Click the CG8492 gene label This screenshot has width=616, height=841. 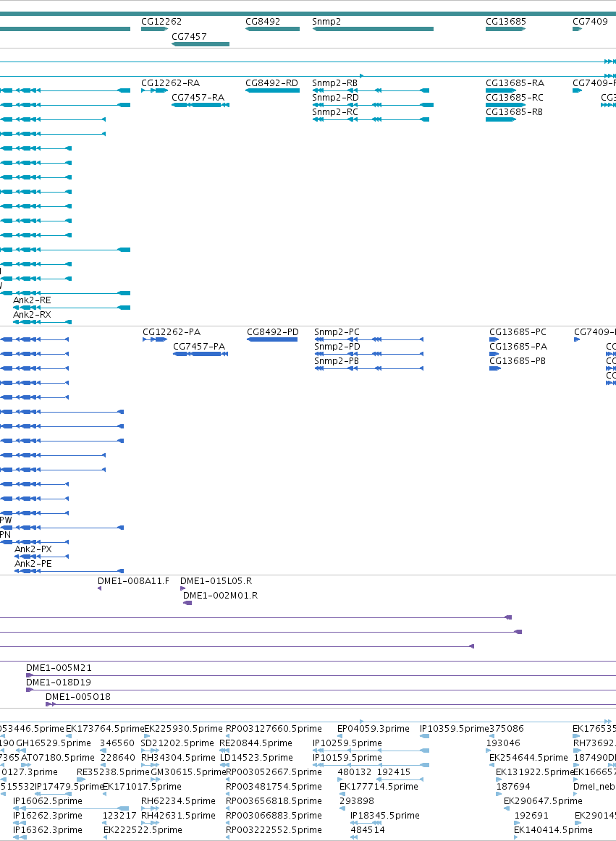point(262,22)
